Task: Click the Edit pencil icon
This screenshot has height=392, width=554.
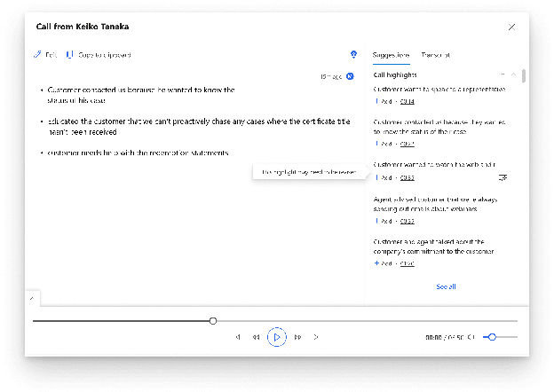Action: [x=37, y=55]
